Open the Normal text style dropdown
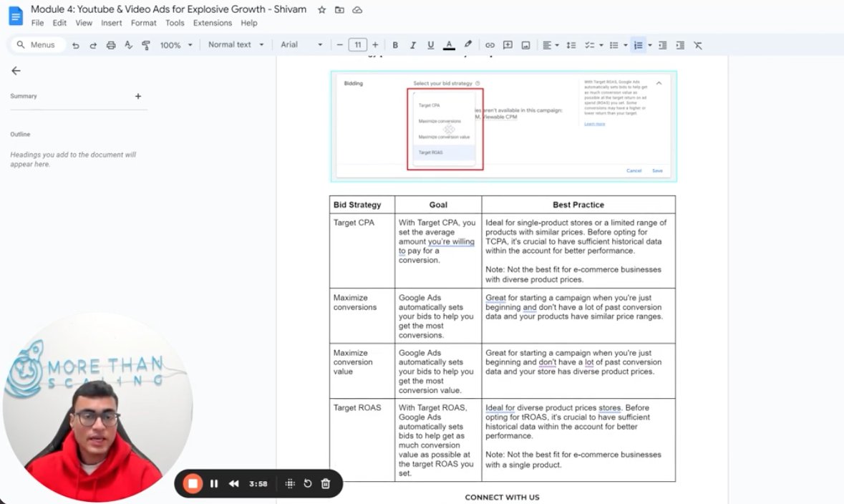The height and width of the screenshot is (504, 844). (x=236, y=44)
